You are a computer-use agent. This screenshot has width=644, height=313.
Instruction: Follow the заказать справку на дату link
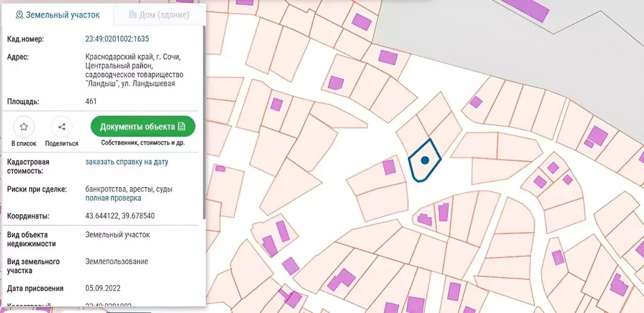click(127, 162)
